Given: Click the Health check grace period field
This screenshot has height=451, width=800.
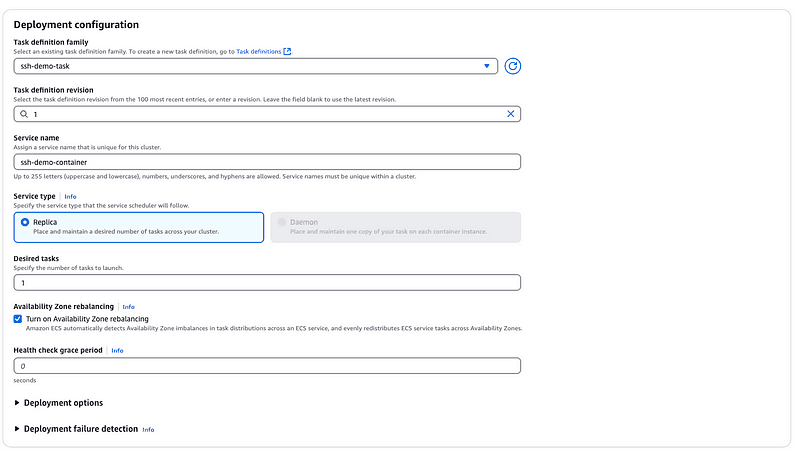Looking at the screenshot, I should pyautogui.click(x=267, y=366).
